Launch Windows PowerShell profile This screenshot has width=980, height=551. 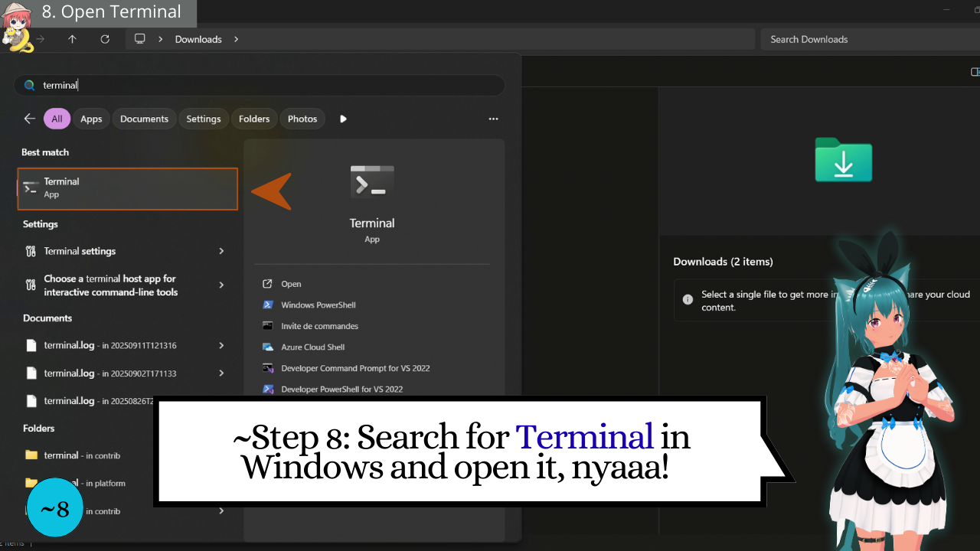tap(318, 305)
